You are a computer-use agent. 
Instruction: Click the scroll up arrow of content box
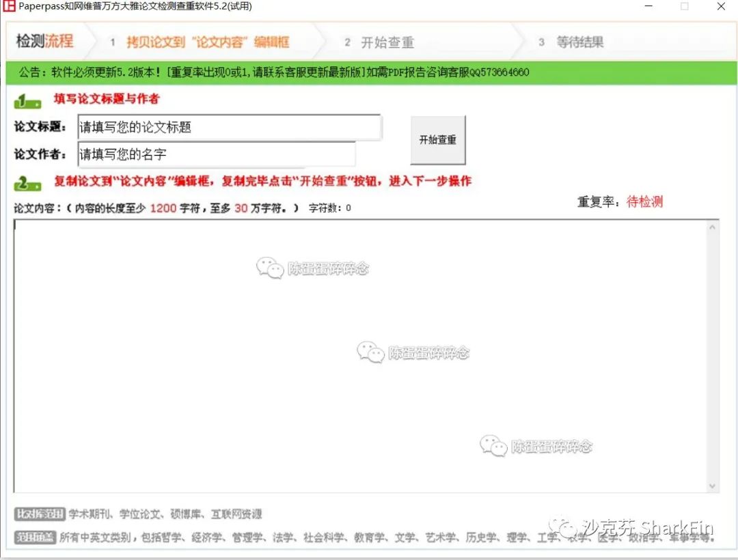click(x=712, y=227)
